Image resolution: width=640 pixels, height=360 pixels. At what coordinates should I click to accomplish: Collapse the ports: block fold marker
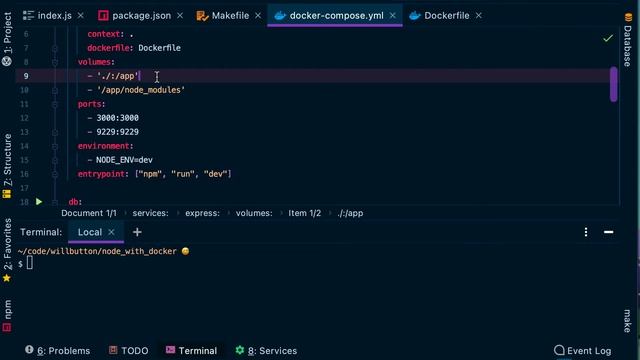pyautogui.click(x=55, y=104)
